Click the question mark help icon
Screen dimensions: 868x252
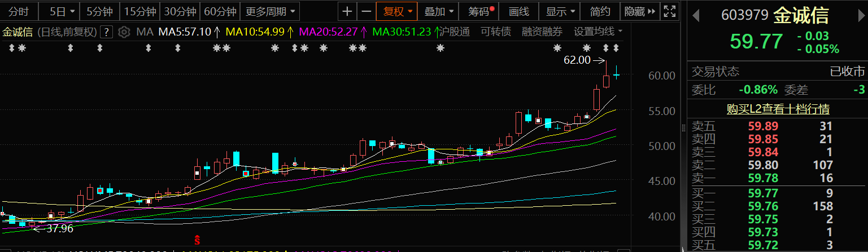(x=107, y=32)
